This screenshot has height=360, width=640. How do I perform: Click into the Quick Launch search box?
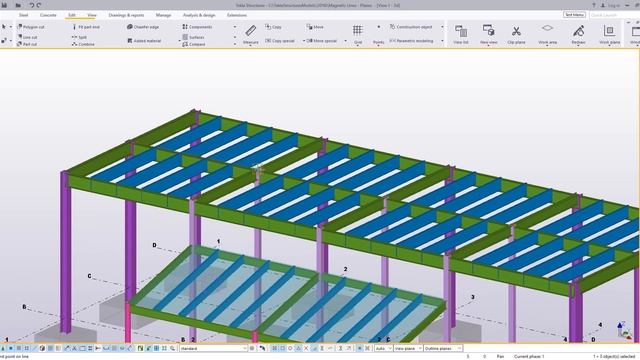614,15
